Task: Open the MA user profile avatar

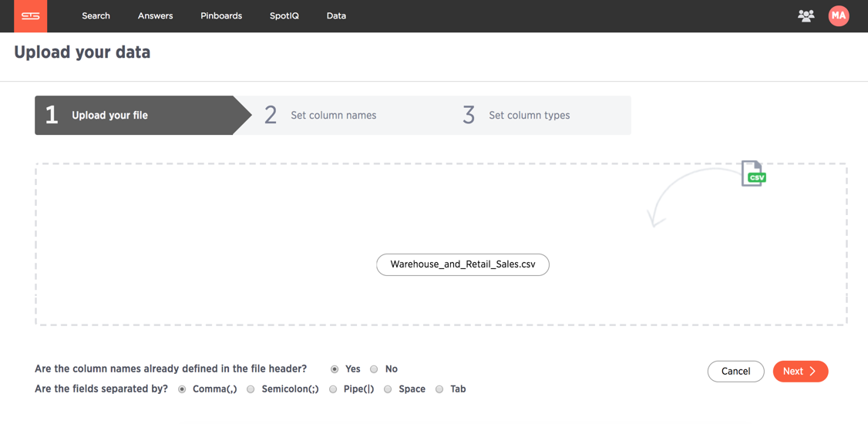Action: point(839,16)
